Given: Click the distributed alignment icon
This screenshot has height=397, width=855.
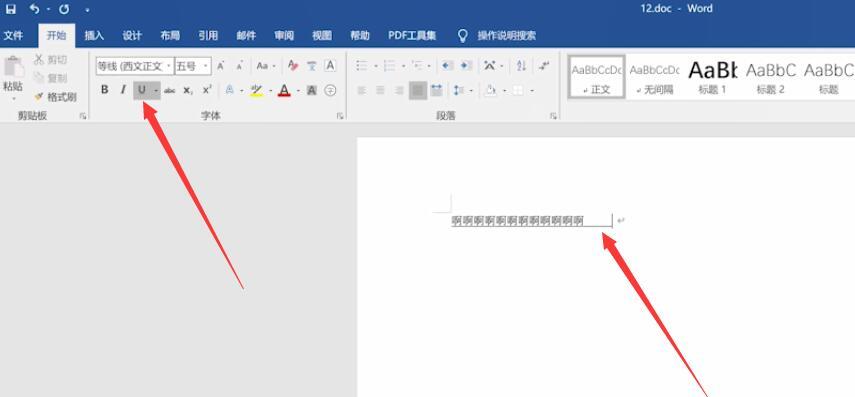Looking at the screenshot, I should (x=436, y=90).
